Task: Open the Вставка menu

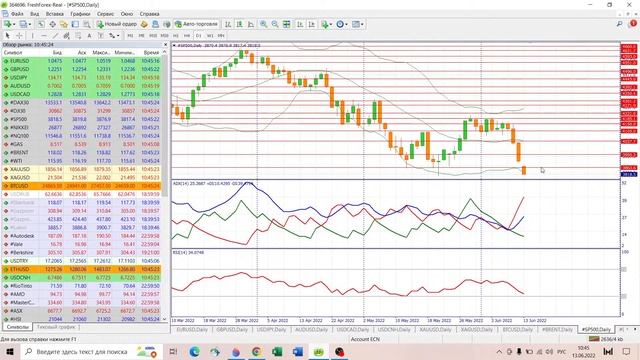Action: point(54,13)
